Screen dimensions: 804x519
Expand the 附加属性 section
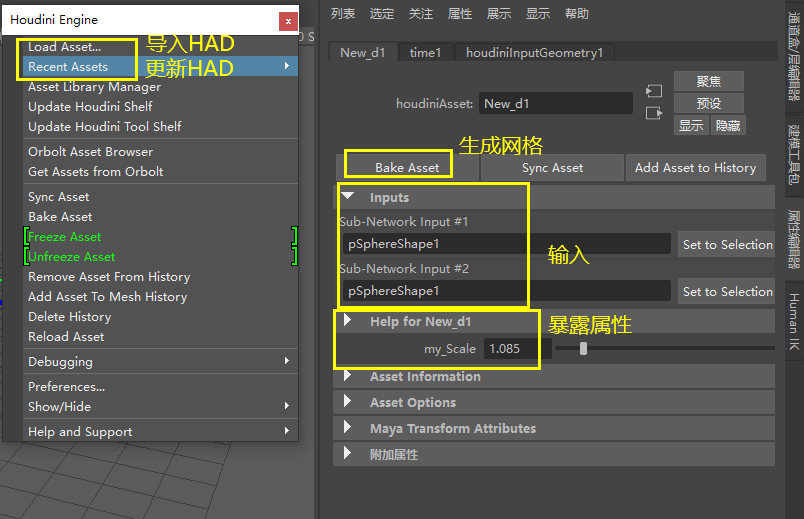click(348, 453)
